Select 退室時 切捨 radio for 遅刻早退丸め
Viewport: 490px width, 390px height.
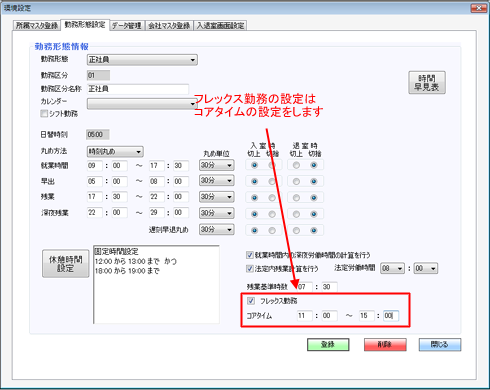coord(314,231)
